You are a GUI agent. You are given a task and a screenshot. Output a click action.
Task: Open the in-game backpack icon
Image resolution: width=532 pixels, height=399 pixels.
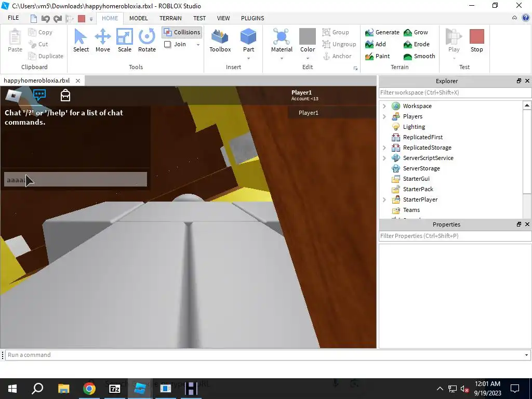click(x=65, y=96)
